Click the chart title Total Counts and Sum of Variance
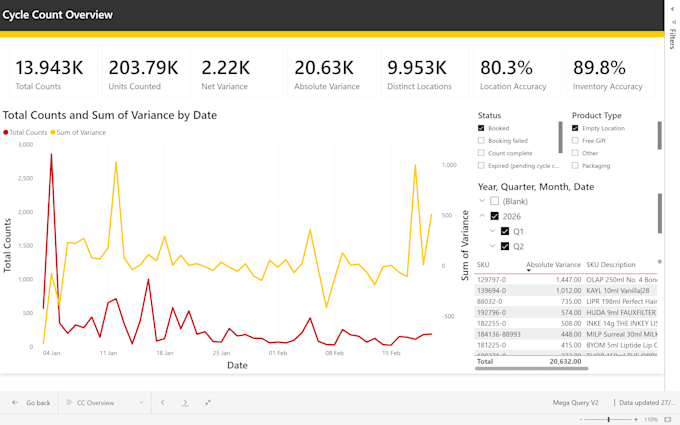 click(110, 115)
